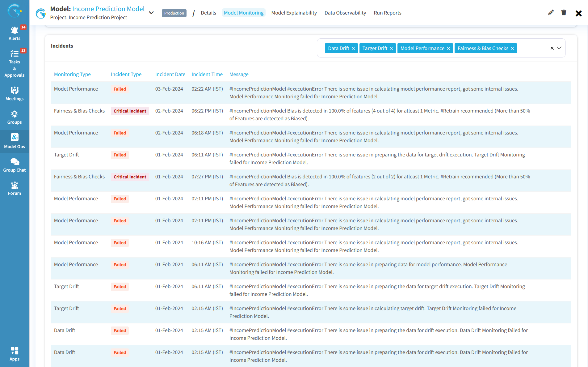This screenshot has width=588, height=367.
Task: Click the Message column header
Action: tap(239, 74)
